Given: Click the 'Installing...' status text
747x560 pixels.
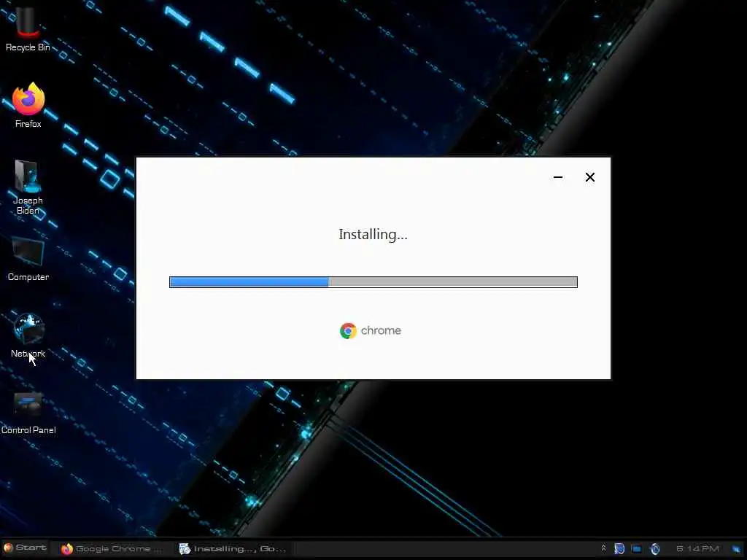Looking at the screenshot, I should tap(373, 235).
